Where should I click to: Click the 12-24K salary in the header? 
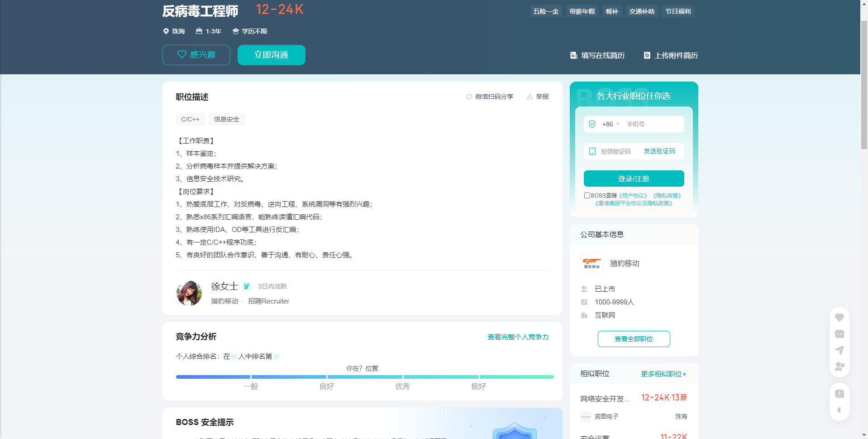[280, 10]
